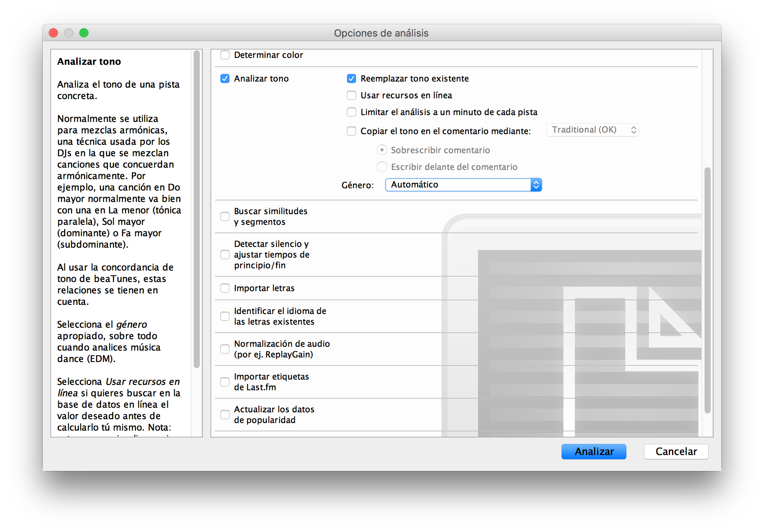Click the help panel vertical scrollbar
The width and height of the screenshot is (764, 532).
coord(197,210)
